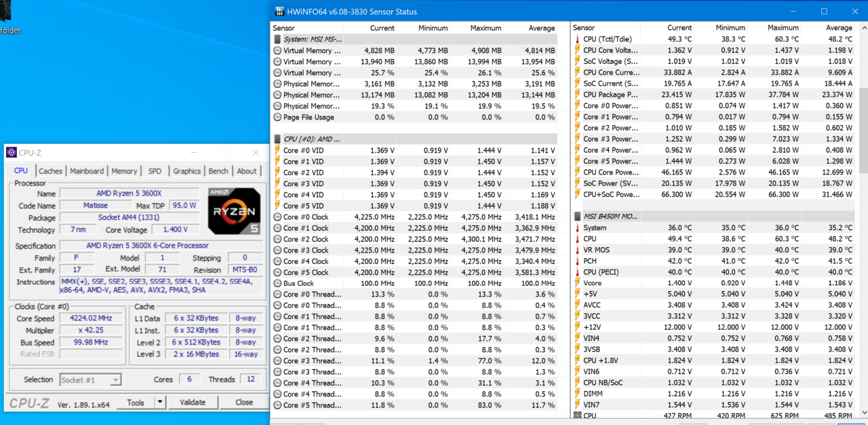Click the Close button in CPU-Z
Image resolution: width=868 pixels, height=425 pixels.
pyautogui.click(x=244, y=402)
